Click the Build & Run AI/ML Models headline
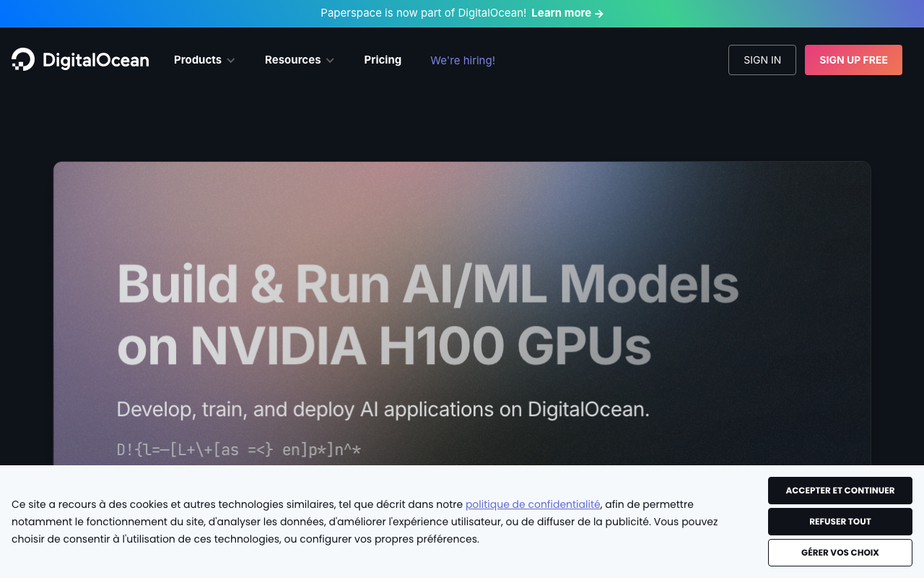The height and width of the screenshot is (578, 924). click(x=427, y=314)
